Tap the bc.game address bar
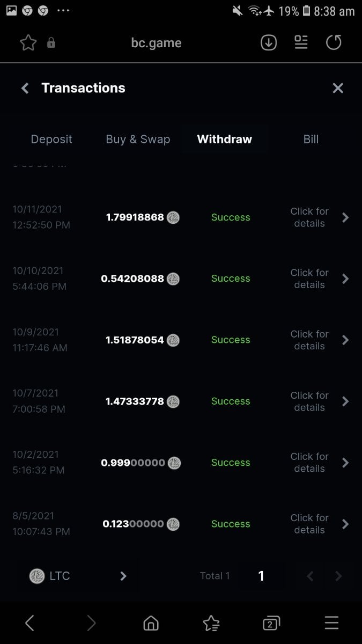This screenshot has height=644, width=362. tap(156, 43)
